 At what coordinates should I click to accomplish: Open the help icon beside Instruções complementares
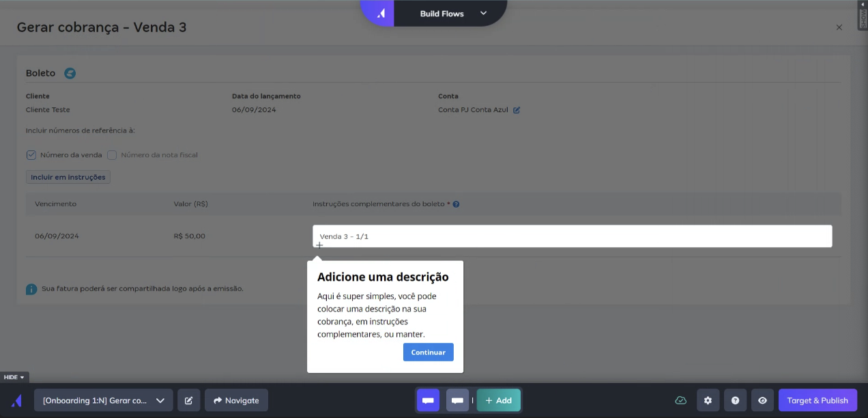tap(456, 204)
